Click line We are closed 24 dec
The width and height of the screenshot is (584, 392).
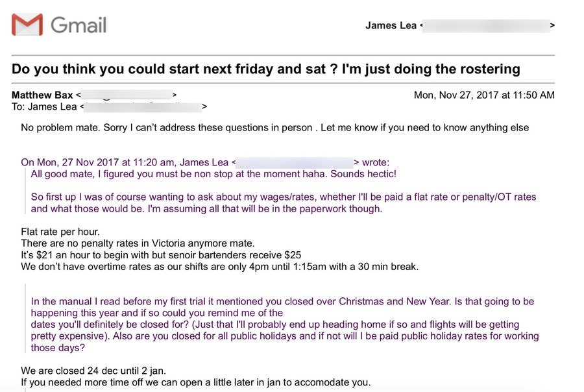(x=93, y=371)
